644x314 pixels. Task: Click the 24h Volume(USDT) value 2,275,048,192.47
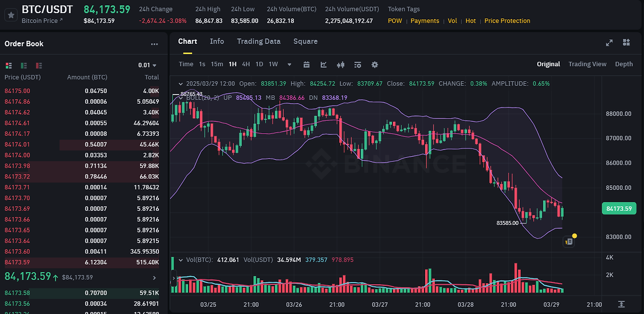pyautogui.click(x=349, y=21)
